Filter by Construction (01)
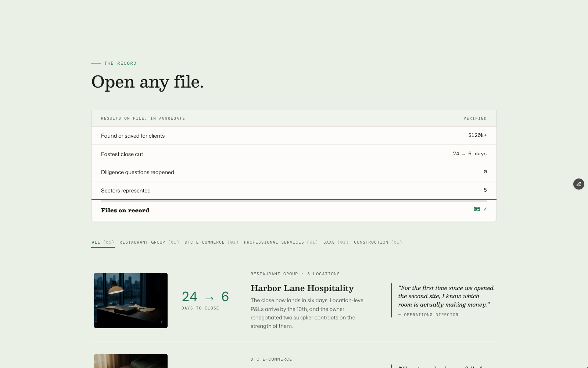 pyautogui.click(x=378, y=242)
